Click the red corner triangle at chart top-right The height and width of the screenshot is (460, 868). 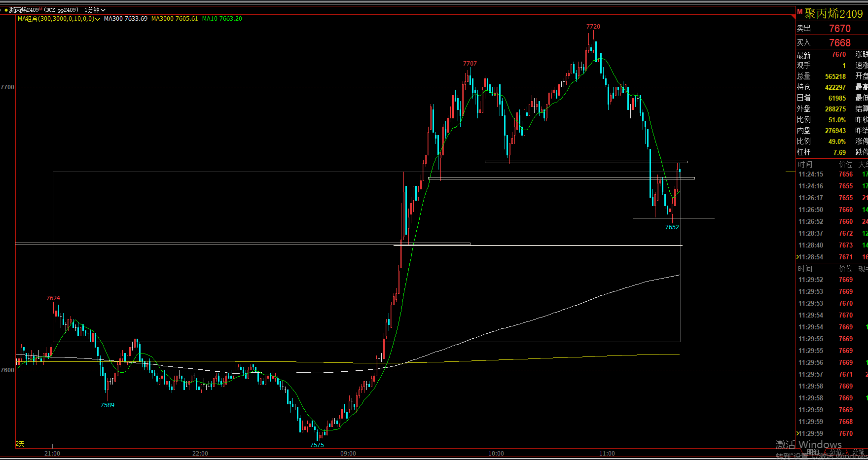point(793,17)
